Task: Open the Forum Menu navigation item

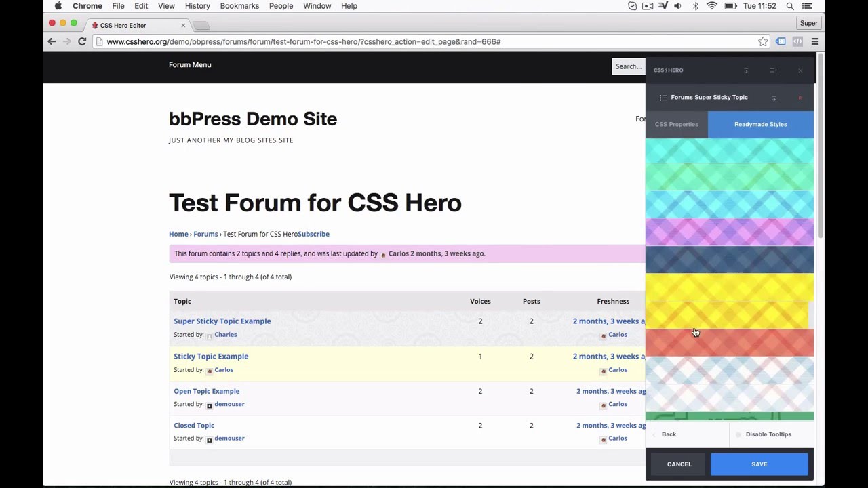Action: click(190, 65)
